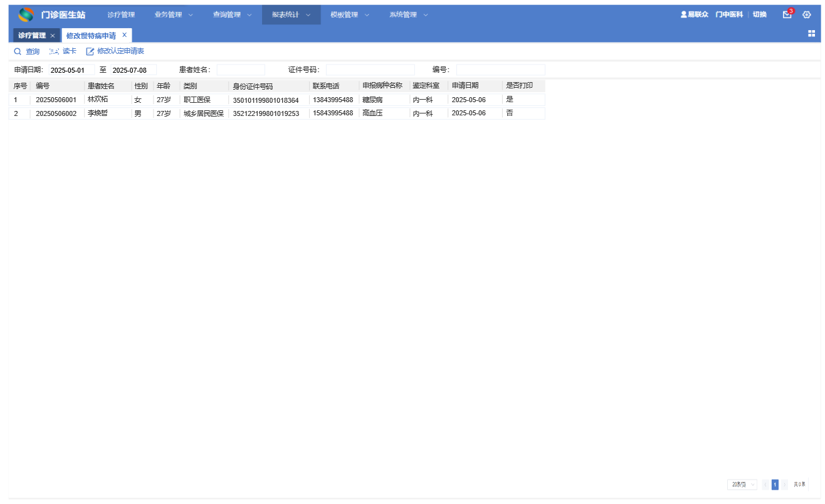Click the 申报病种名称 column header
825x504 pixels.
(x=382, y=85)
